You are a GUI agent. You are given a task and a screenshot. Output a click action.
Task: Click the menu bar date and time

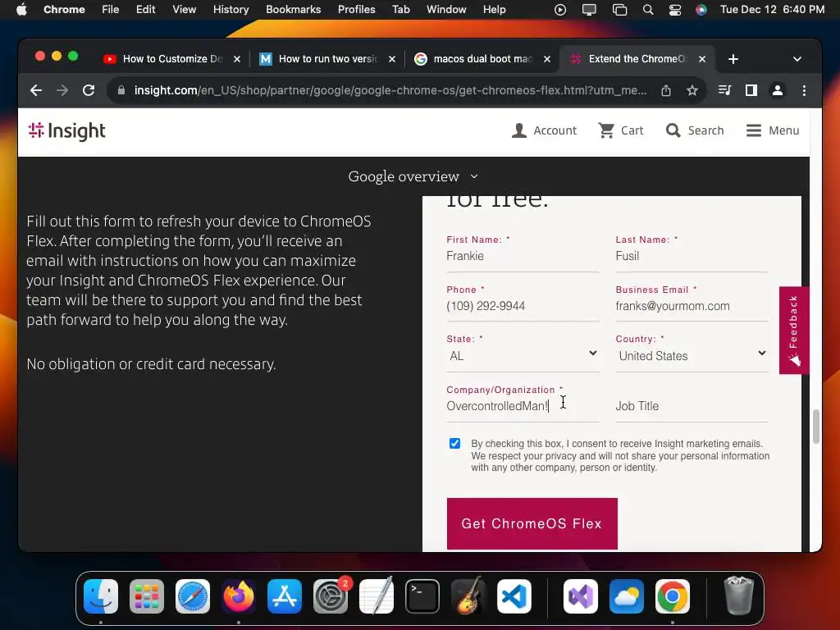point(772,10)
